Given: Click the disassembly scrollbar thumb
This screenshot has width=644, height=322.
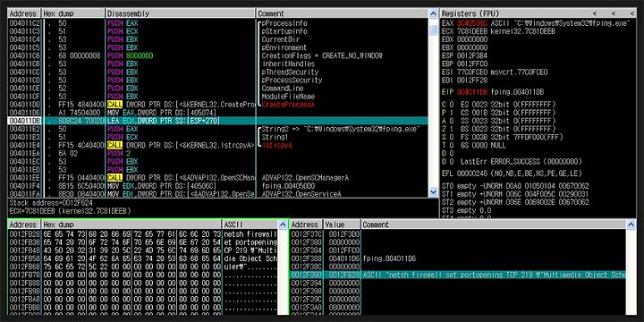Looking at the screenshot, I should 433,30.
